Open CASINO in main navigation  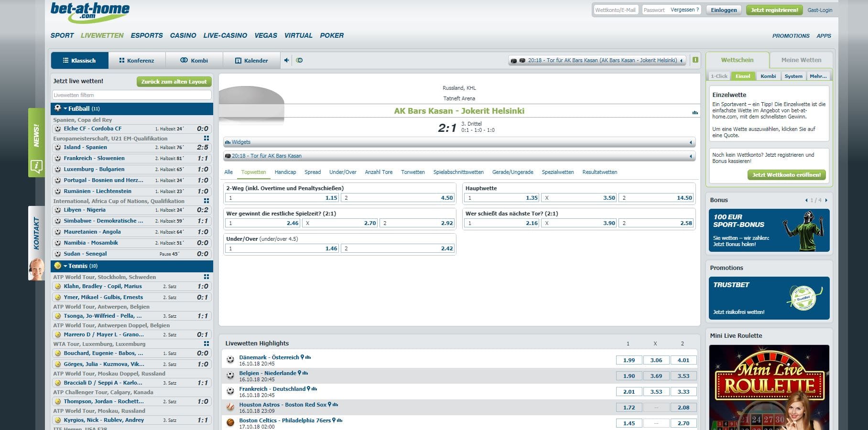(183, 35)
